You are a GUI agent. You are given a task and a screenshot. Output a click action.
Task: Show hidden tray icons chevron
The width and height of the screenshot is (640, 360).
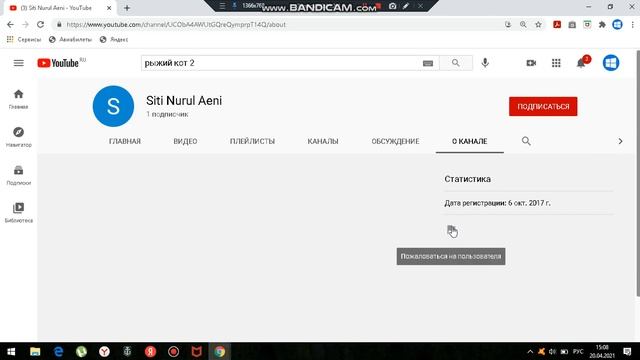(530, 351)
